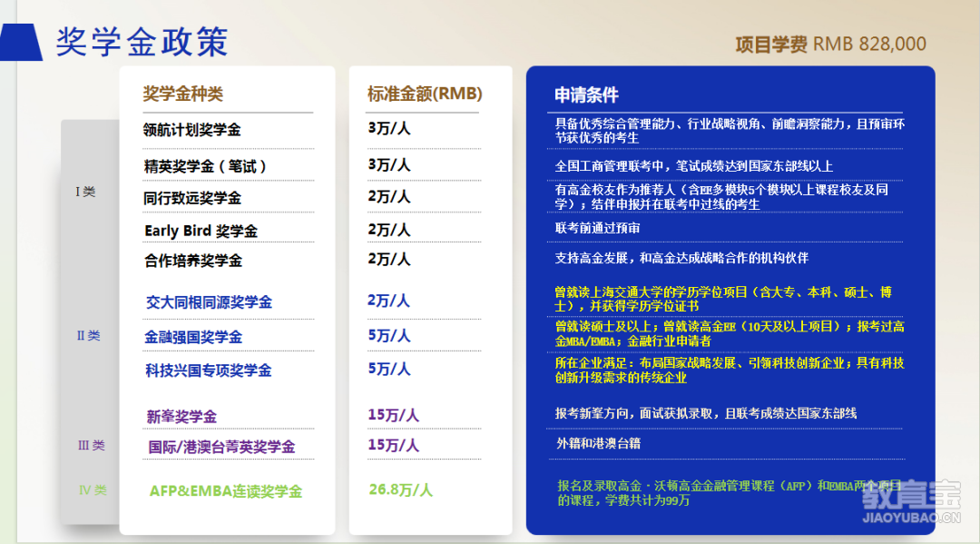Click the 项目学费 RMB 828,000 text
The image size is (980, 544).
tap(830, 45)
